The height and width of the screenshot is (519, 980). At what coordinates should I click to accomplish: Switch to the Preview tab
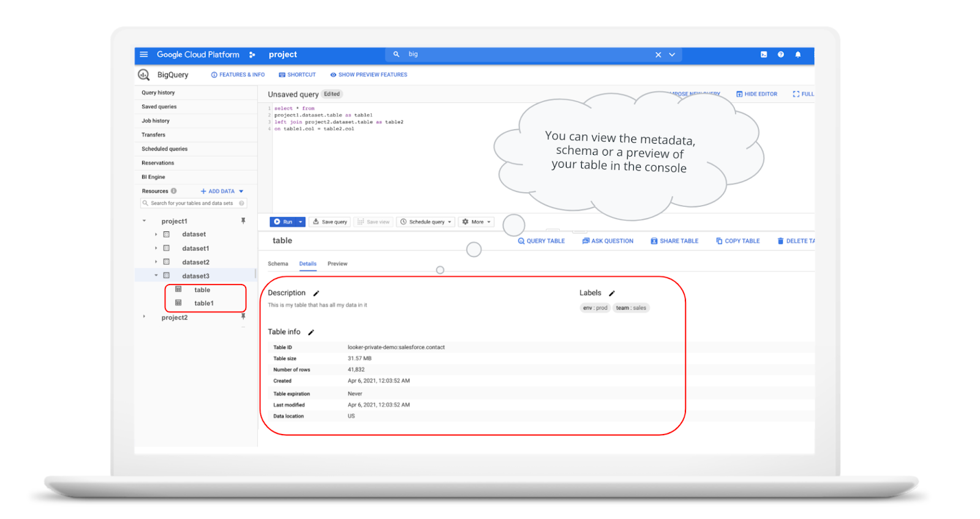[x=337, y=264]
